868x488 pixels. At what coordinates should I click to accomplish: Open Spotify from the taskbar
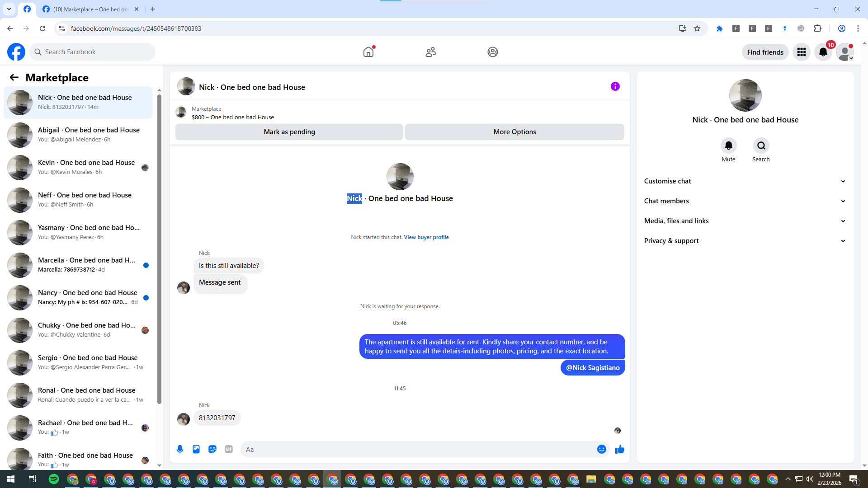point(53,479)
